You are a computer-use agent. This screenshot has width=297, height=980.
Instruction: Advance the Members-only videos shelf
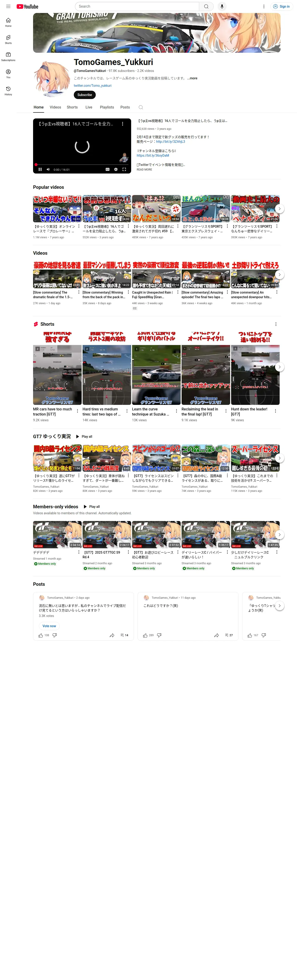tap(279, 534)
